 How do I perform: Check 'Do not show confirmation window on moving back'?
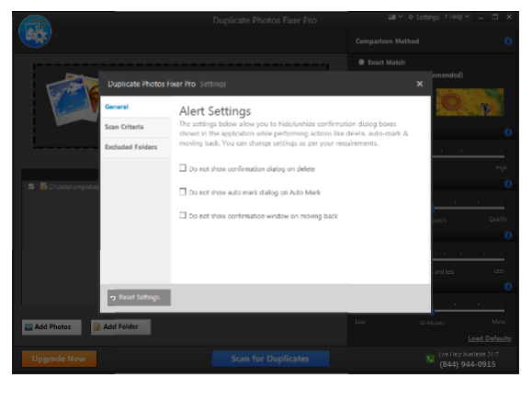[x=183, y=215]
